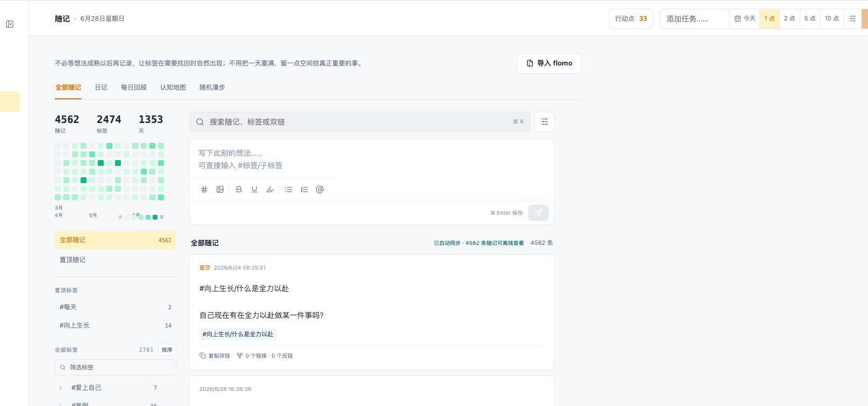Apply highlighter formatting in the editor

click(x=270, y=190)
